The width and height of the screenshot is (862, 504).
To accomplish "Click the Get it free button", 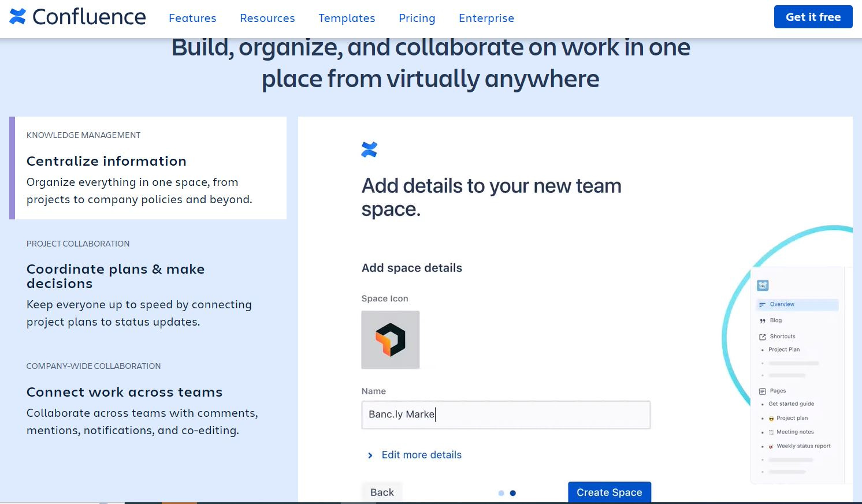I will coord(813,17).
